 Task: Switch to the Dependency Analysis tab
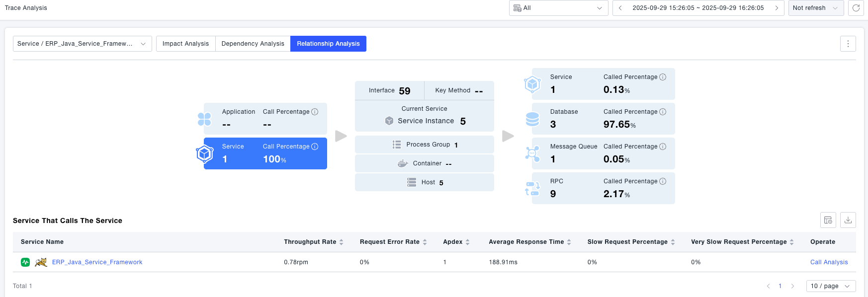point(253,44)
